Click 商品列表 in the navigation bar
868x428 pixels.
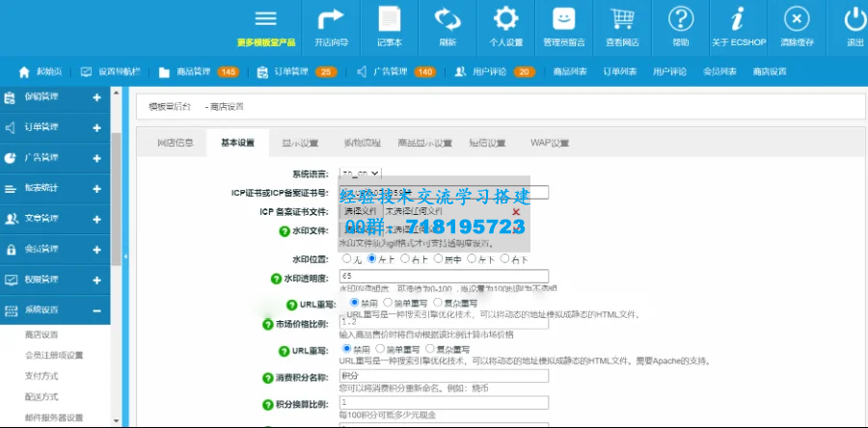pyautogui.click(x=568, y=71)
